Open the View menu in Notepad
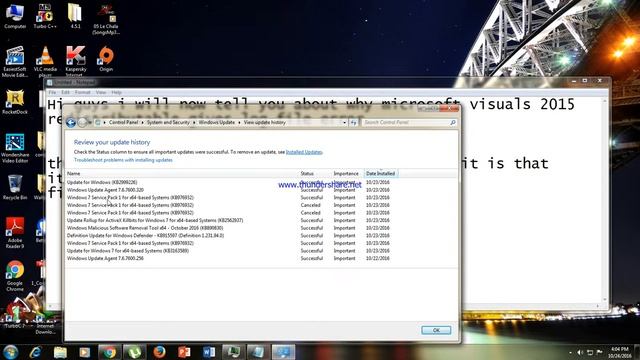Screen dimensions: 640x360 [101, 93]
